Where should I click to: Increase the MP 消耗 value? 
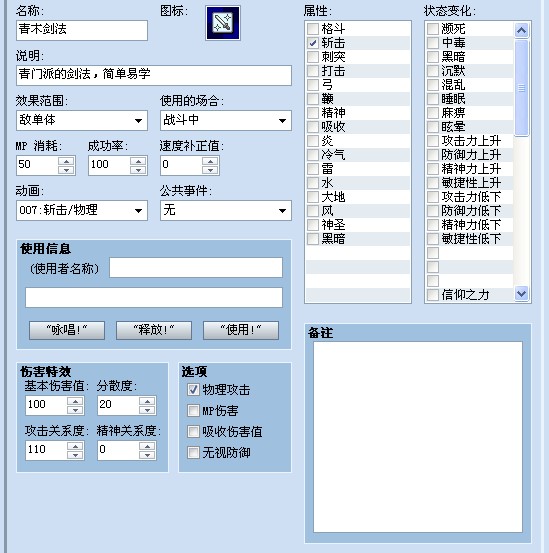(x=66, y=161)
